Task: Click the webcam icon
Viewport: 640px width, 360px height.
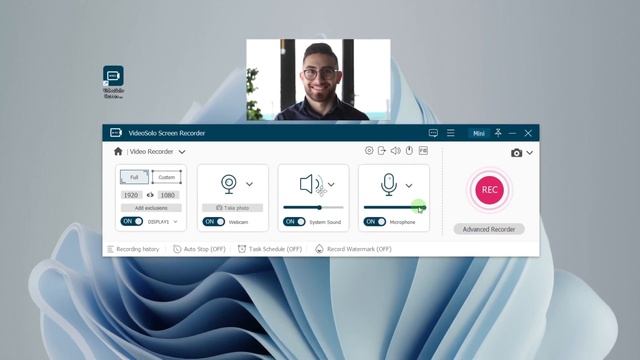Action: (229, 184)
